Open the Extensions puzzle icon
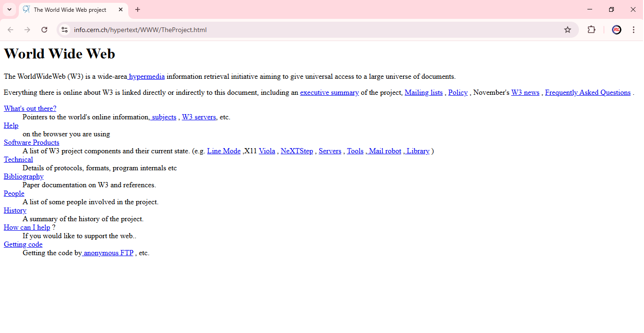The height and width of the screenshot is (333, 644). coord(591,30)
